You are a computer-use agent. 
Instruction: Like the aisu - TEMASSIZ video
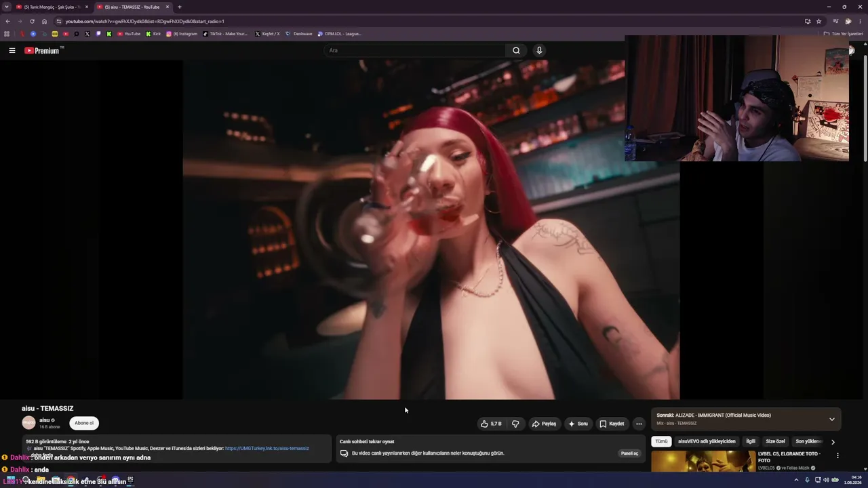491,424
